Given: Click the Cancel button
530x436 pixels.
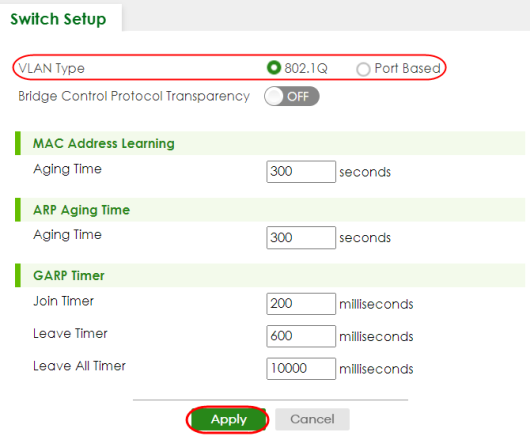Looking at the screenshot, I should point(312,419).
